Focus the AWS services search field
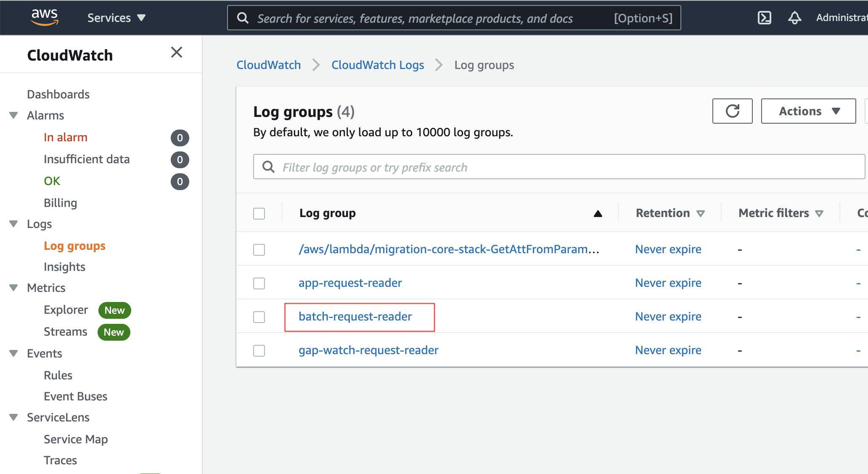Screen dimensions: 868x474 click(454, 18)
